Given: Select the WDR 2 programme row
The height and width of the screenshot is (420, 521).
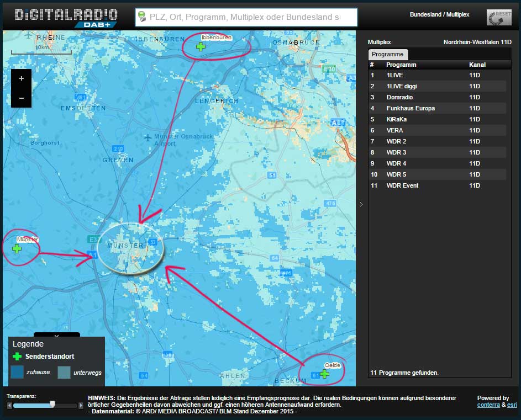Looking at the screenshot, I should tap(436, 141).
